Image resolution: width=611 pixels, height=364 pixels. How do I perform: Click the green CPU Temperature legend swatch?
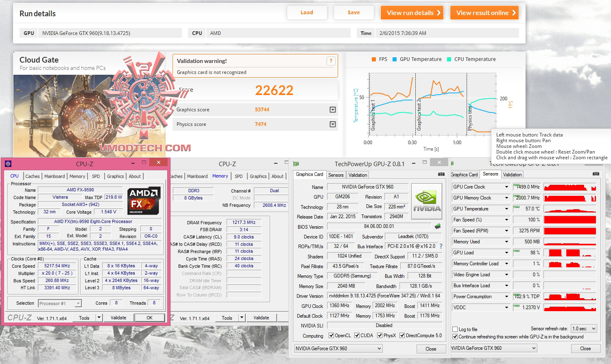(449, 59)
